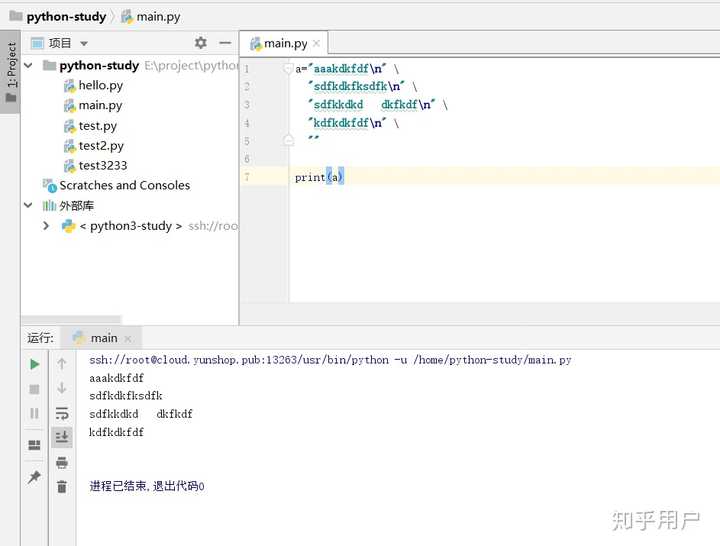
Task: Jump up the stack trace arrow
Action: tap(62, 364)
